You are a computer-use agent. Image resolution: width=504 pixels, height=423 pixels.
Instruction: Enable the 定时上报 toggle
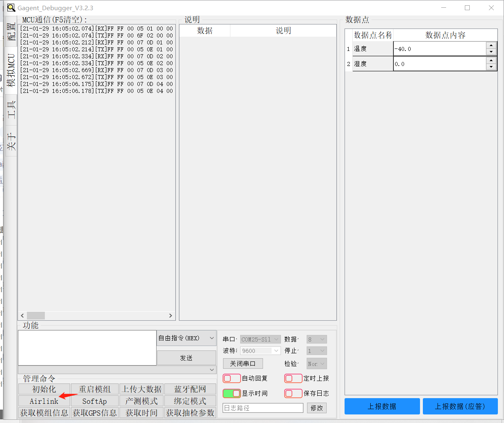click(x=293, y=378)
